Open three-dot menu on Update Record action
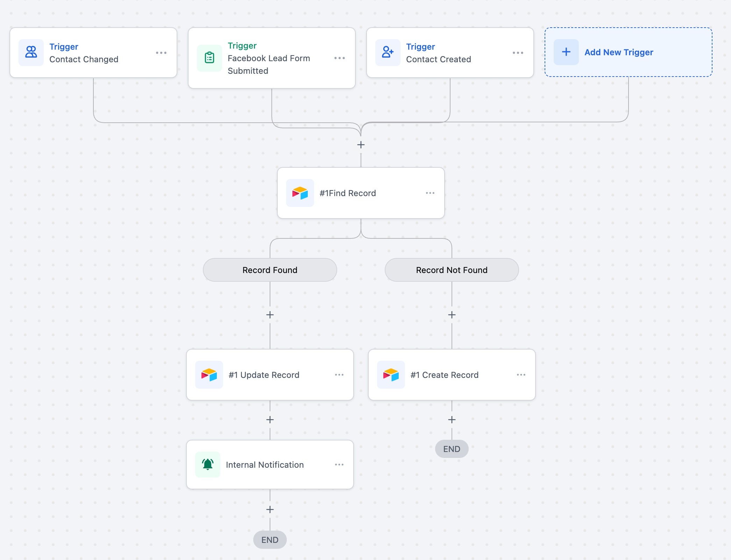Image resolution: width=731 pixels, height=560 pixels. click(339, 375)
